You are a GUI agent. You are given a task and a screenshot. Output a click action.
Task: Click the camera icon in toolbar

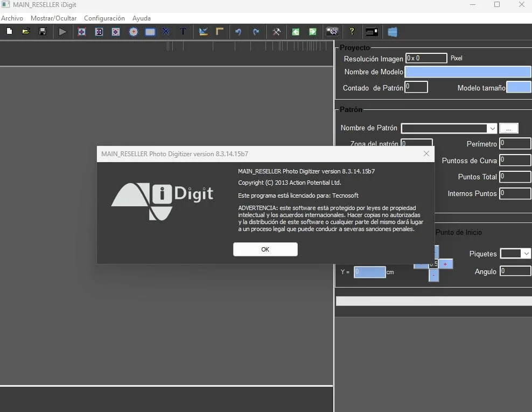tap(332, 32)
